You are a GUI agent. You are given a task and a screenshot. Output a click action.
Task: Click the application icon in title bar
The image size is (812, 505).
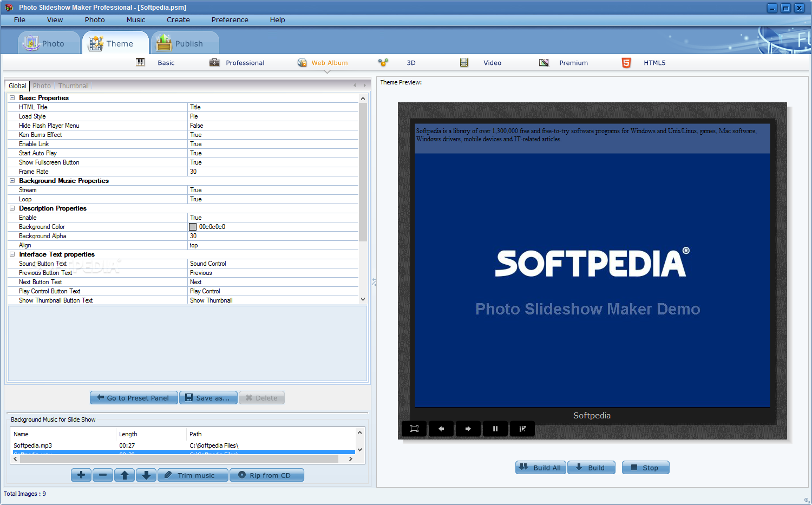click(9, 8)
